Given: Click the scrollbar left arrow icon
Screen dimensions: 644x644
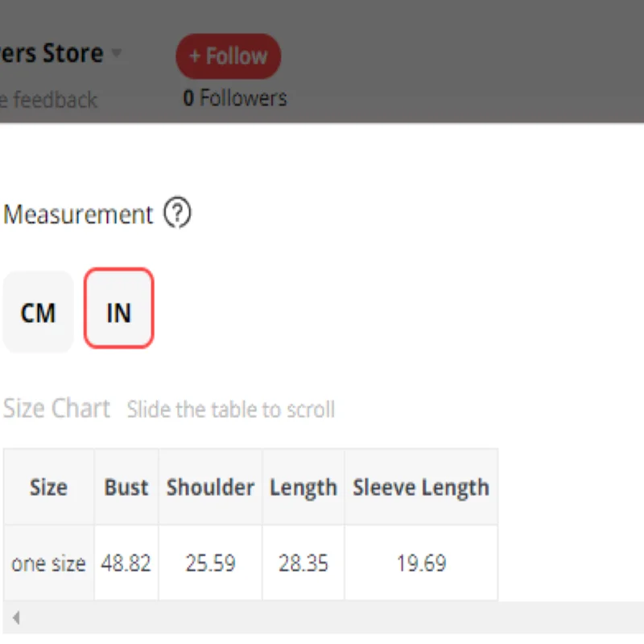Looking at the screenshot, I should (x=16, y=617).
